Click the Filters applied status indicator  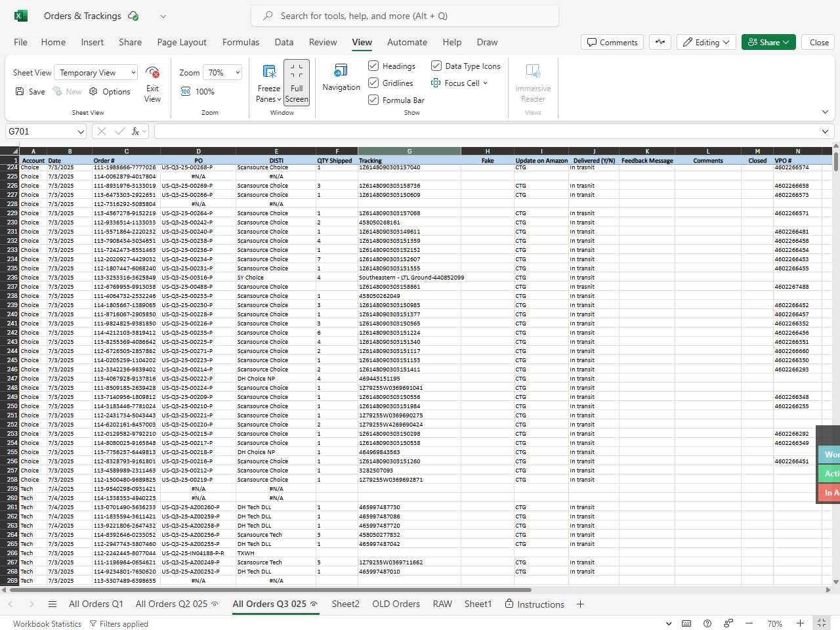pos(119,623)
